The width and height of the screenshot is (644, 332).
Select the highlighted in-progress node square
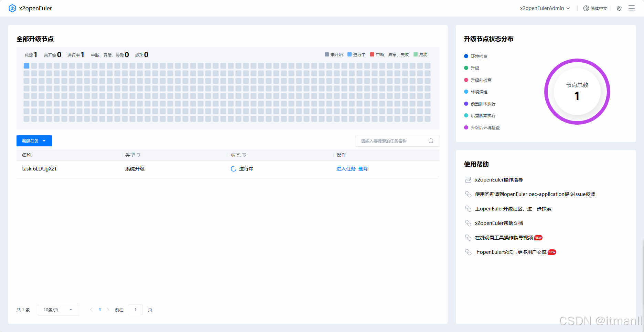pyautogui.click(x=26, y=65)
